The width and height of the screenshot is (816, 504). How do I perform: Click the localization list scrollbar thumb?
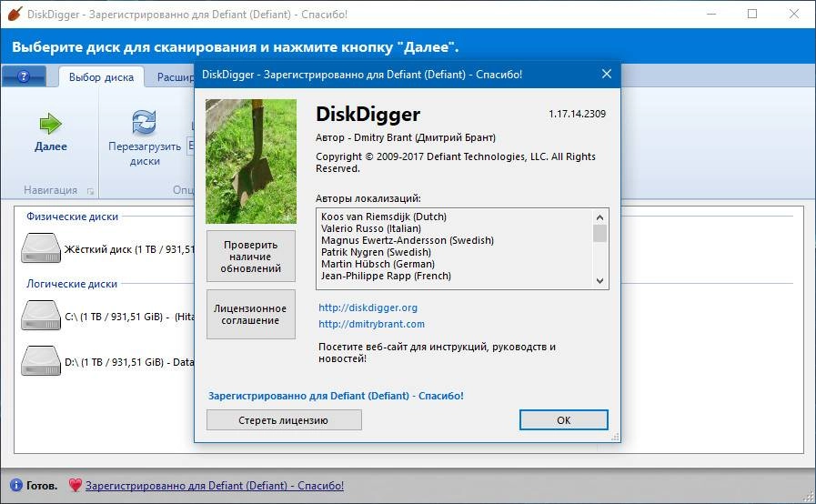coord(599,233)
